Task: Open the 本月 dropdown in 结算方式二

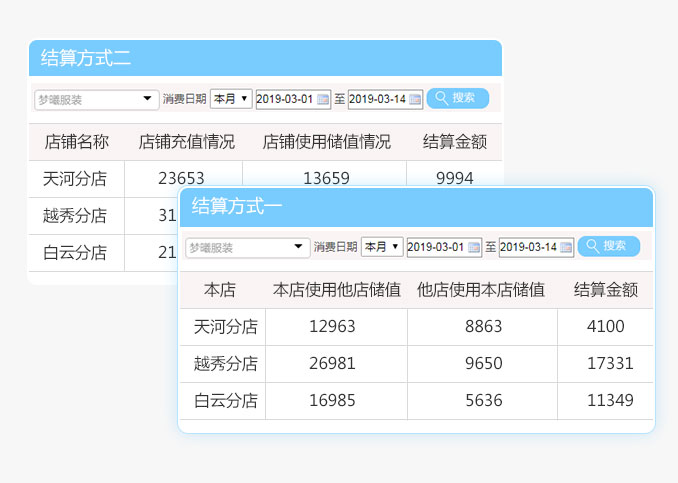Action: tap(231, 99)
